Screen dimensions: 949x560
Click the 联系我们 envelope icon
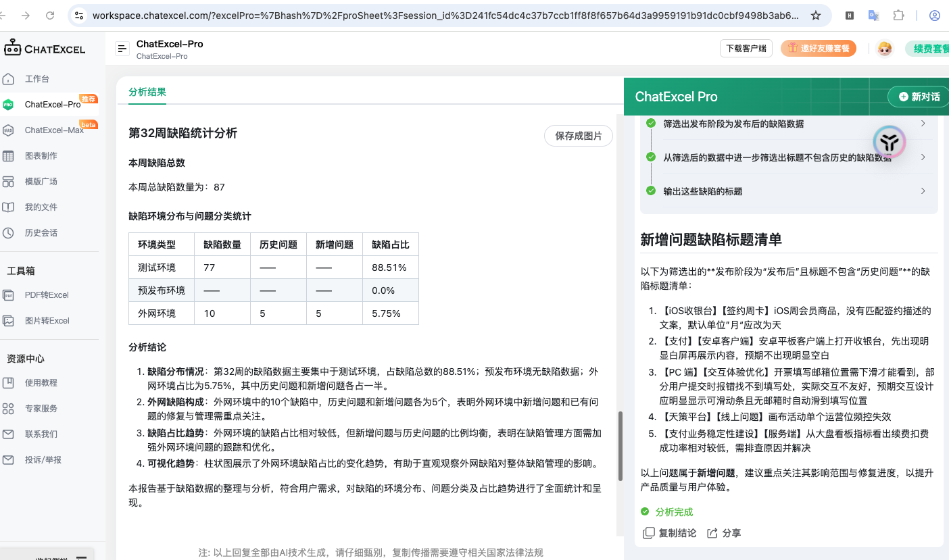[x=8, y=434]
